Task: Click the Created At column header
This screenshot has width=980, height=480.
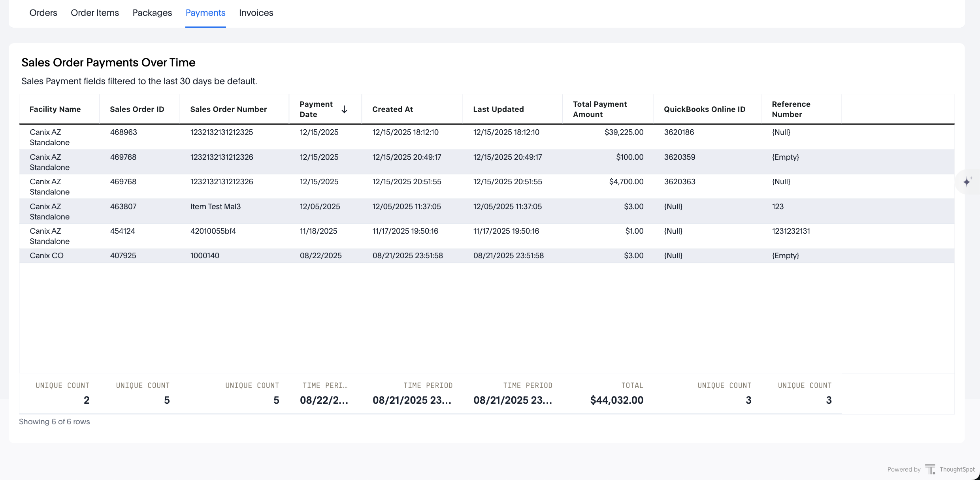Action: (392, 109)
